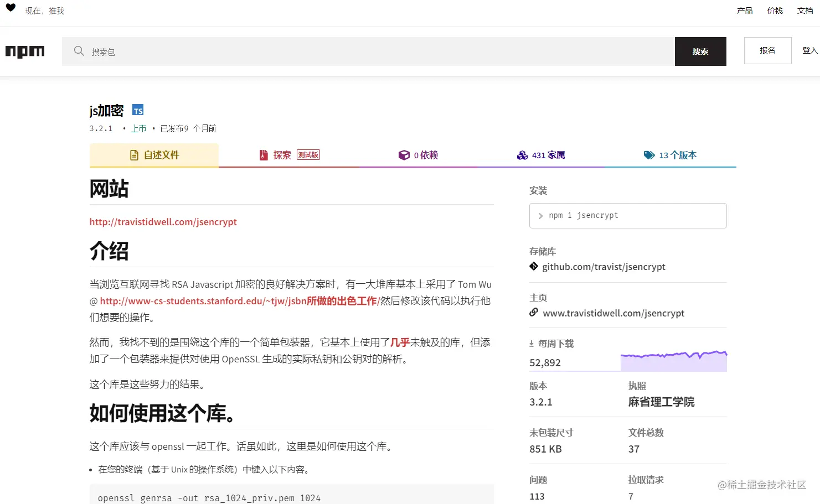820x504 pixels.
Task: Click the 已发布9 个月前 text
Action: click(x=188, y=128)
